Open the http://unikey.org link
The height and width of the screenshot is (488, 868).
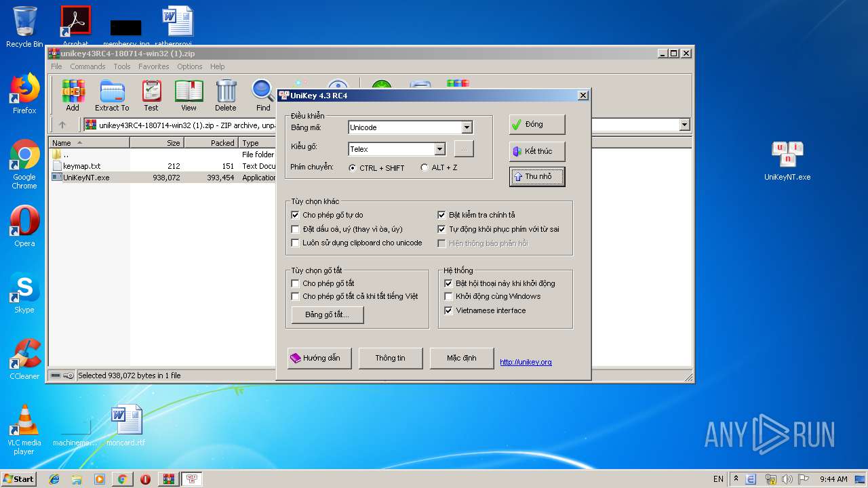pyautogui.click(x=526, y=362)
